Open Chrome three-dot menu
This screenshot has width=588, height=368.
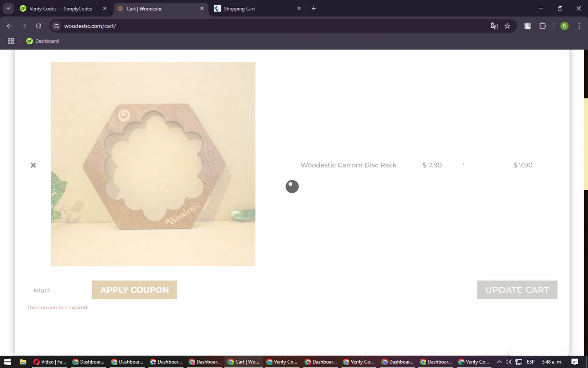pyautogui.click(x=579, y=26)
